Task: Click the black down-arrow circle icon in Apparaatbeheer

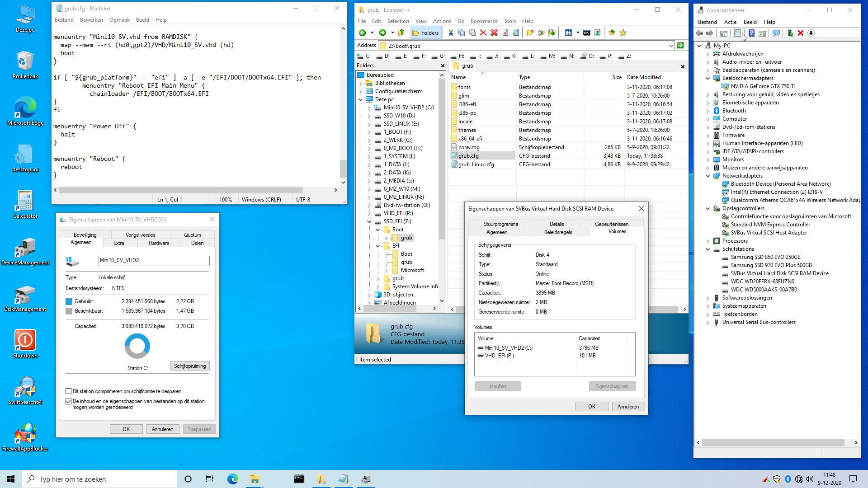Action: [811, 33]
